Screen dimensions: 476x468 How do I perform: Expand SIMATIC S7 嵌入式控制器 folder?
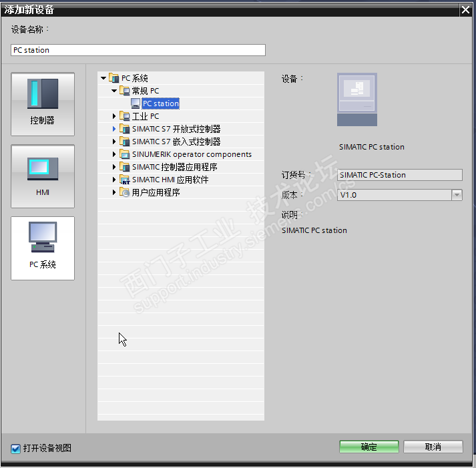tap(114, 142)
